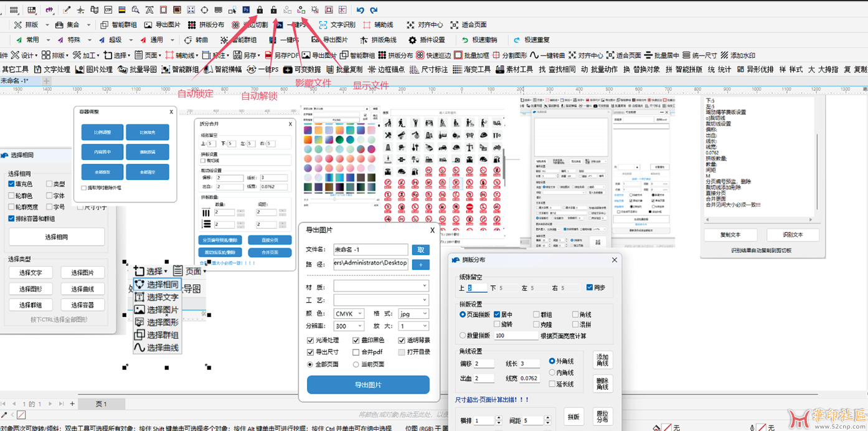Toggle 同步 checkbox in 拼版分布 dialog

coord(590,288)
